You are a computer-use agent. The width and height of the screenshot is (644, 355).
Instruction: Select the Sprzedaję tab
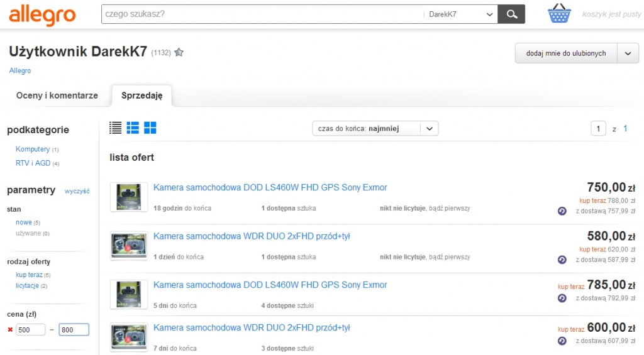point(142,96)
